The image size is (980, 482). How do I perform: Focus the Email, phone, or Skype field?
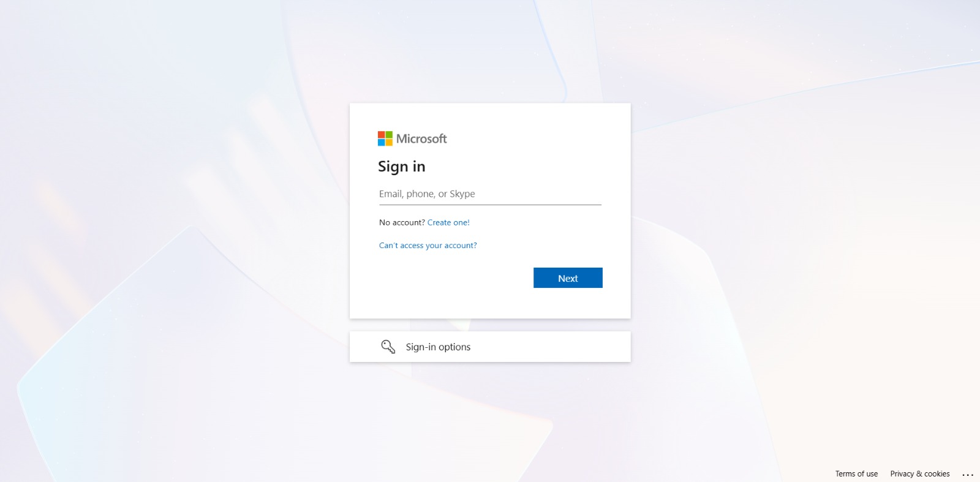(490, 194)
